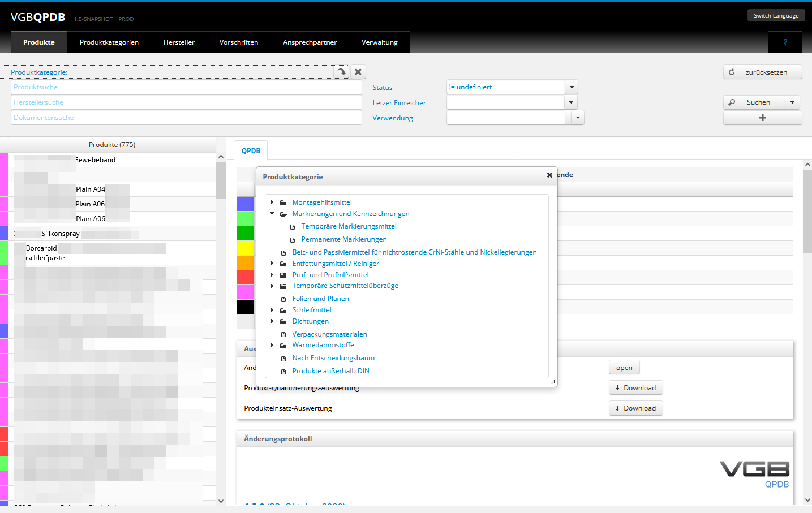Click the Suchen search button

click(754, 102)
